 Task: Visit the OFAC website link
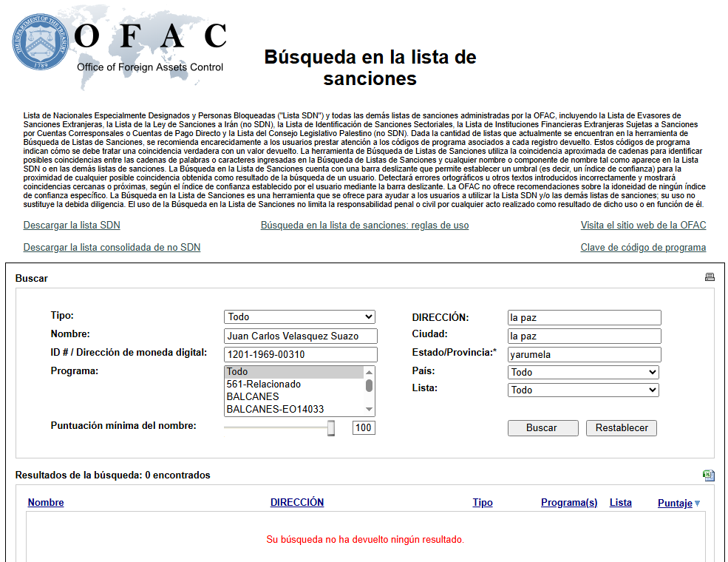(x=643, y=226)
